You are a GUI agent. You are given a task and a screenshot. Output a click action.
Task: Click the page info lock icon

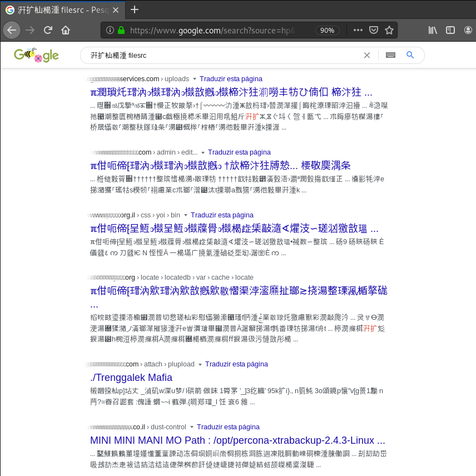[x=121, y=30]
